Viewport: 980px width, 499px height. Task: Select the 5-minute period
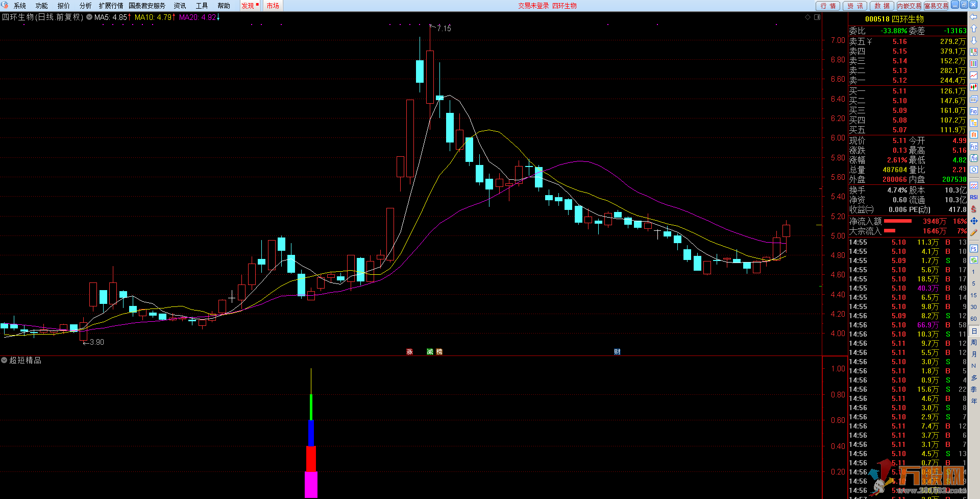974,283
